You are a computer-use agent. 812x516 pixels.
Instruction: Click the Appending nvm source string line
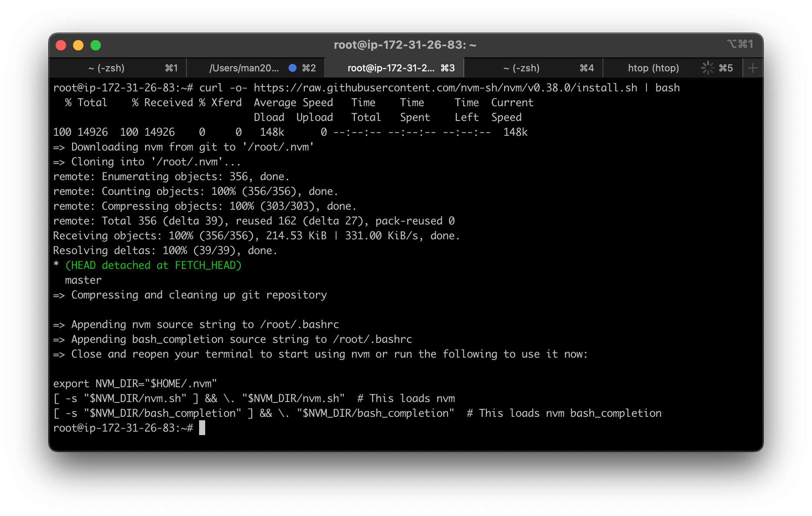click(196, 324)
